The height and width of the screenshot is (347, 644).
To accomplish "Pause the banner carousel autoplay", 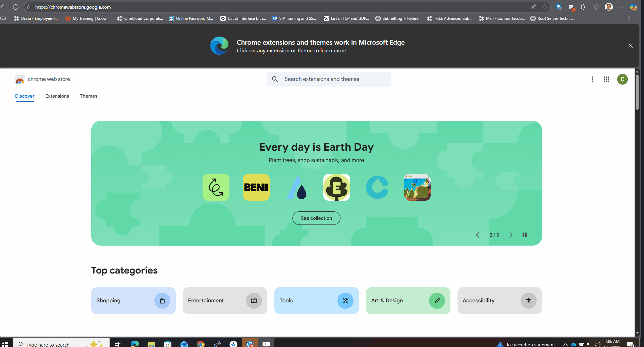I will pyautogui.click(x=524, y=235).
